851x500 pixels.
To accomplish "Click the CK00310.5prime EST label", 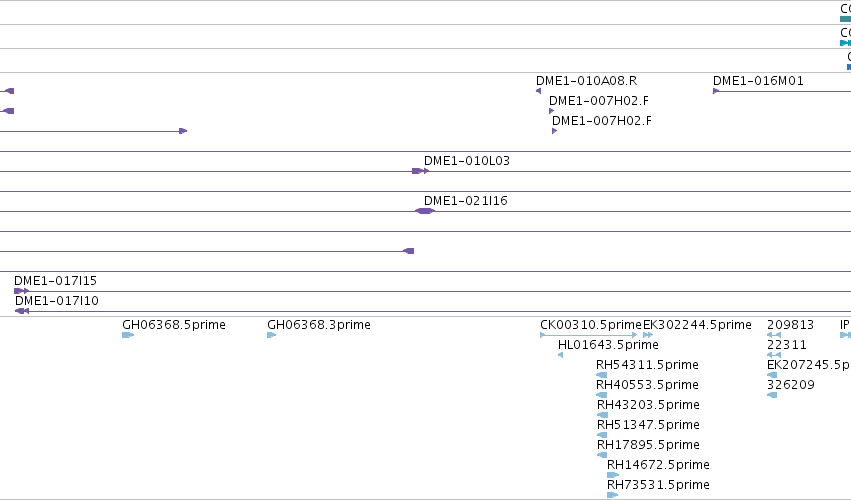I will [590, 325].
